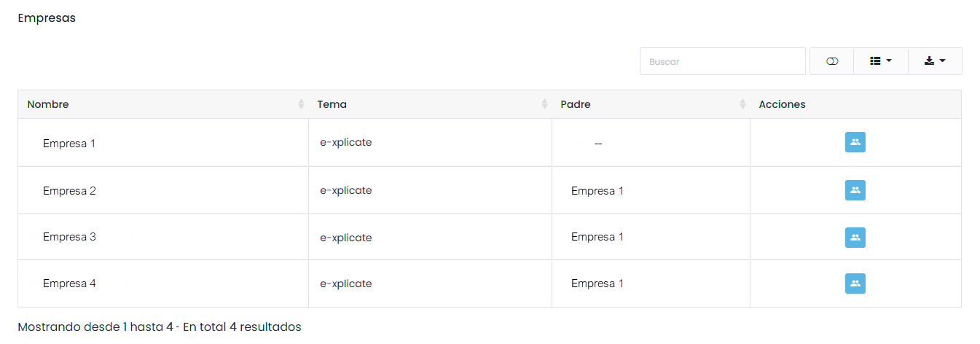Click the Empresa 2 name cell
The width and height of the screenshot is (980, 344).
[x=69, y=191]
